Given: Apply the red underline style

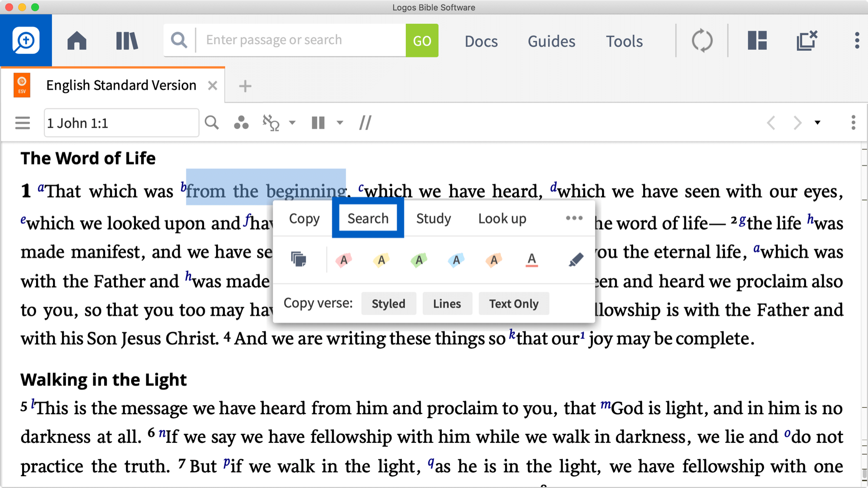Looking at the screenshot, I should point(532,260).
